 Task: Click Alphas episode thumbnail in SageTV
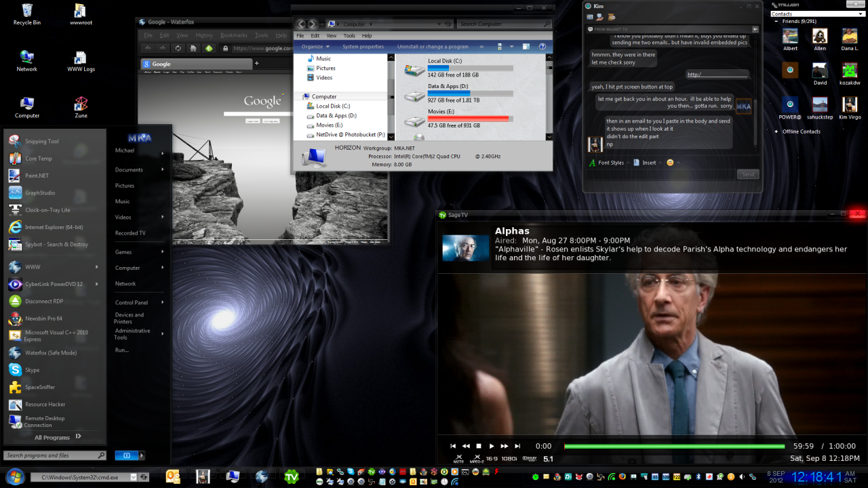click(x=466, y=247)
